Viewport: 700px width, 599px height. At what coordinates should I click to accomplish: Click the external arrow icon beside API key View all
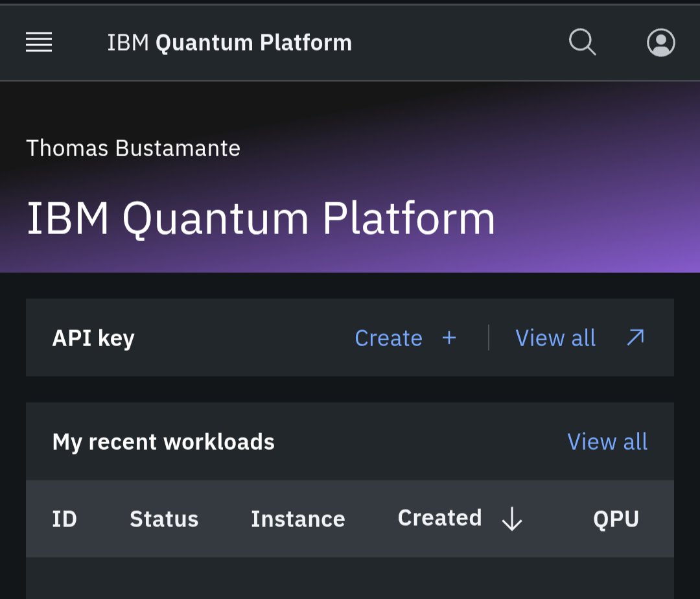point(636,338)
